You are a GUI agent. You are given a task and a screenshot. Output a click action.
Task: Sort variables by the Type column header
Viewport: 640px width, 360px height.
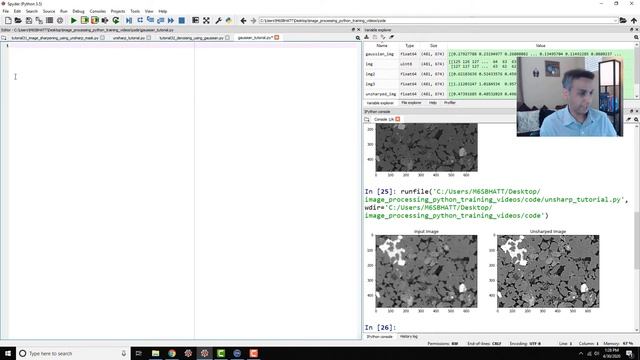coord(409,46)
